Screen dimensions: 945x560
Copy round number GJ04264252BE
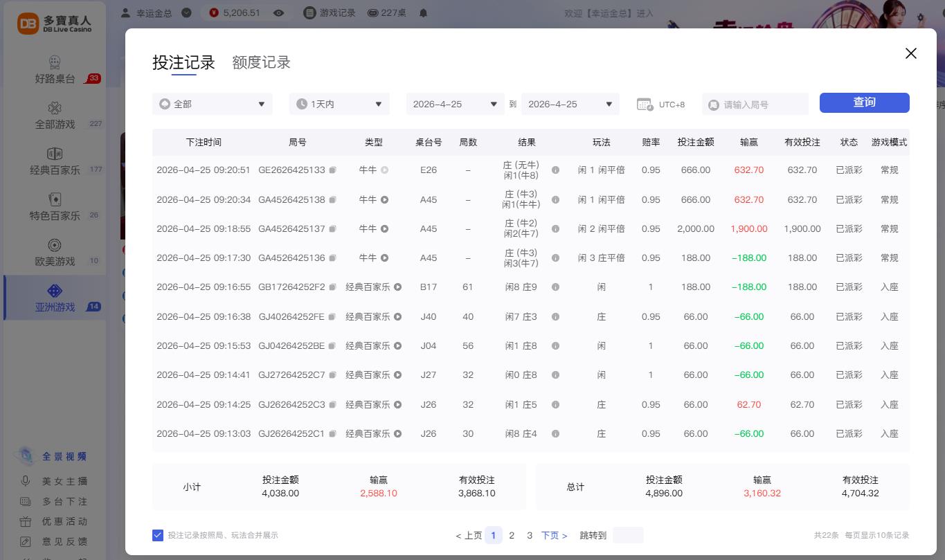pos(333,346)
